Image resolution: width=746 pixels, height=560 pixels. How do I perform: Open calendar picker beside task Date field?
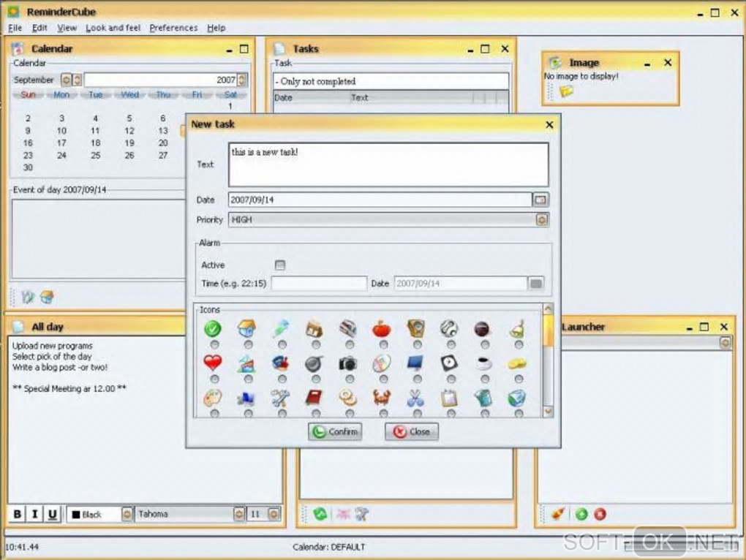[x=540, y=200]
